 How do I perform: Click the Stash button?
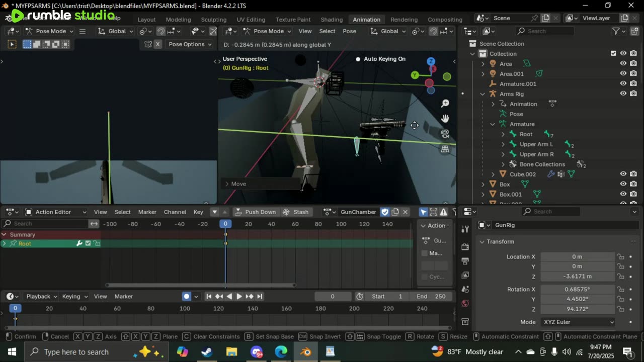point(296,212)
